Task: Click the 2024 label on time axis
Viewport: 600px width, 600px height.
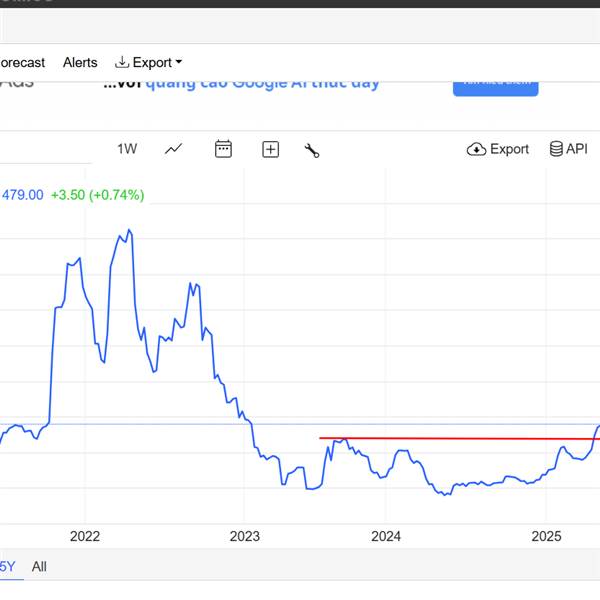Action: 385,536
